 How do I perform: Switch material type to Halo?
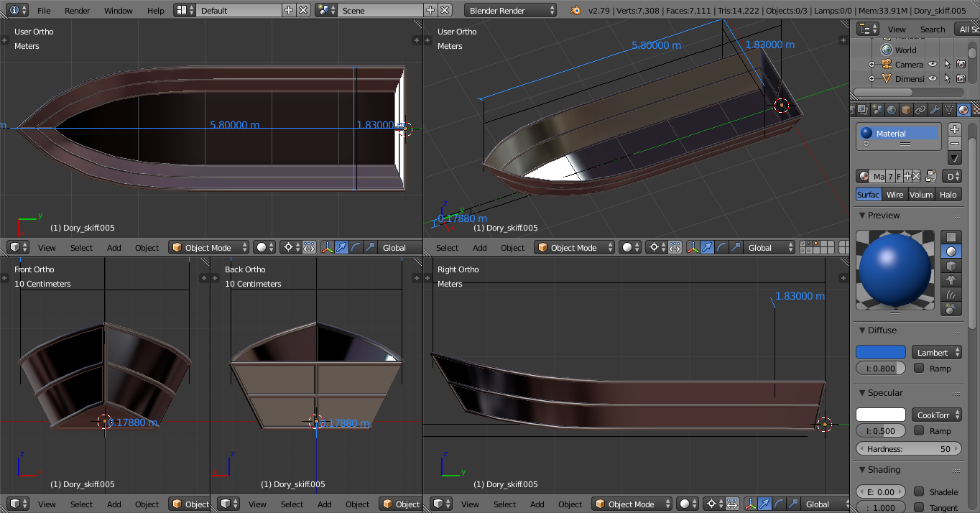[x=948, y=195]
